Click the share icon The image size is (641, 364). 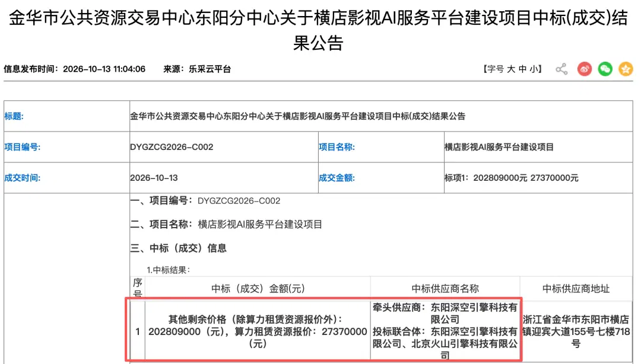(561, 69)
